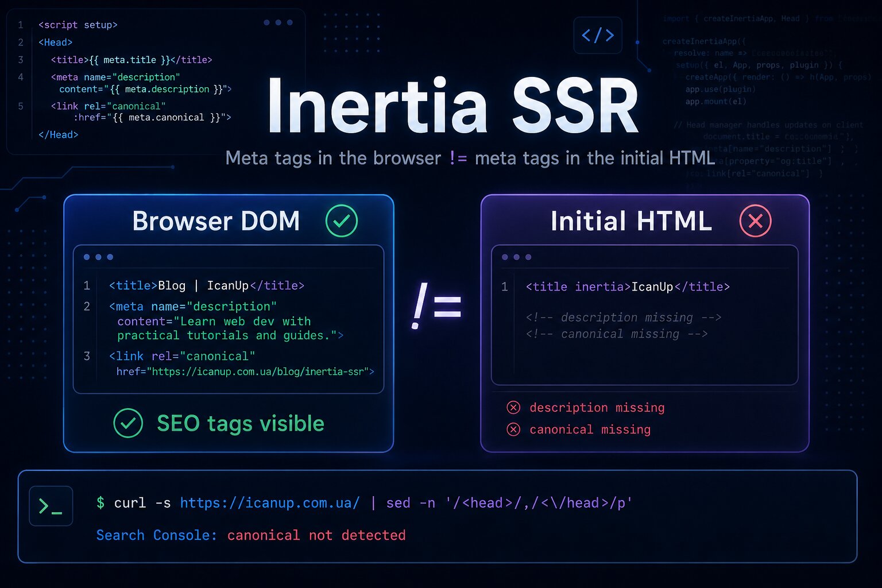The height and width of the screenshot is (588, 882).
Task: Click the <title inertia>IcanUp</title> line
Action: click(x=628, y=287)
